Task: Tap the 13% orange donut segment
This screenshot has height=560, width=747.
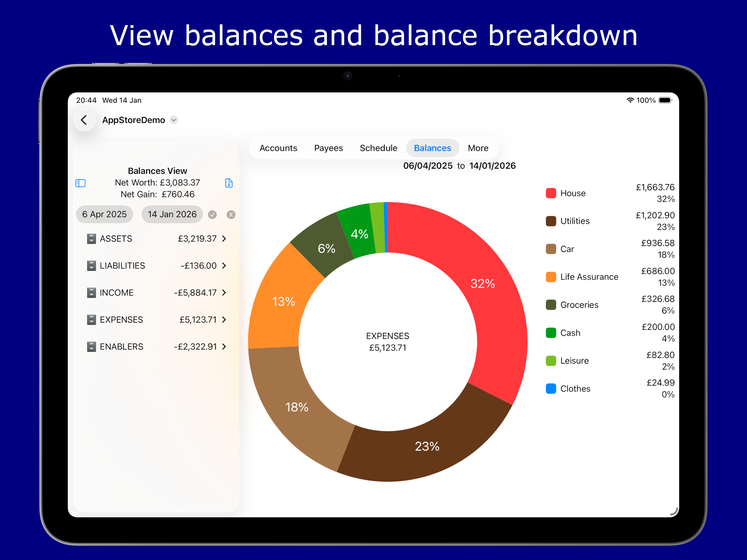Action: (x=284, y=301)
